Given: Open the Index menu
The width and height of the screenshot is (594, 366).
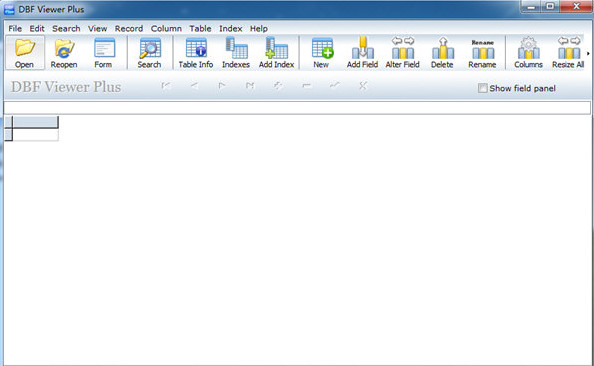Looking at the screenshot, I should (230, 28).
